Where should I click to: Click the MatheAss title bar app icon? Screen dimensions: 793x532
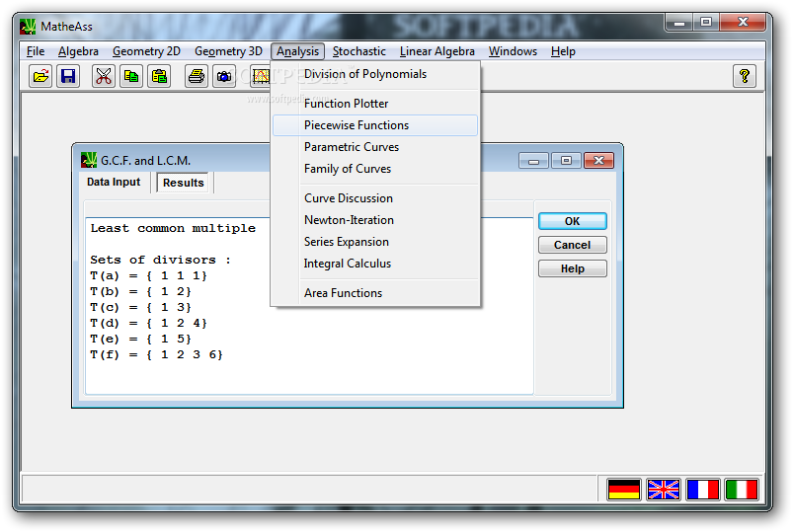28,27
